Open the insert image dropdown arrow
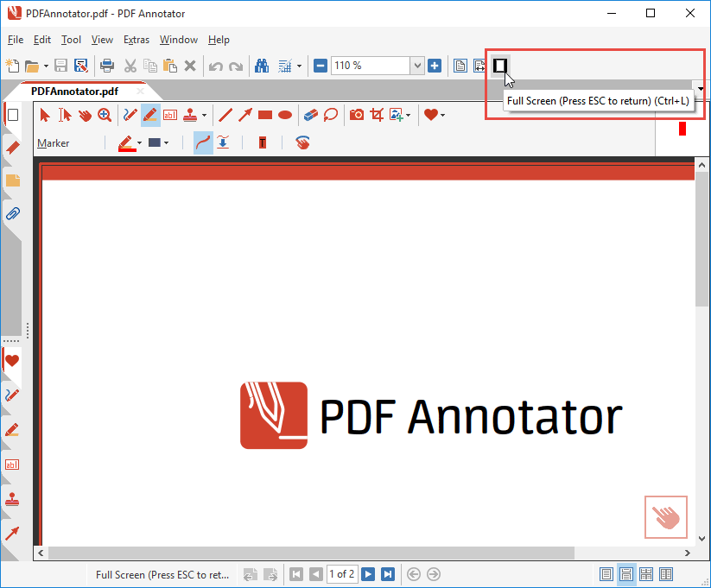Viewport: 711px width, 588px height. tap(407, 115)
